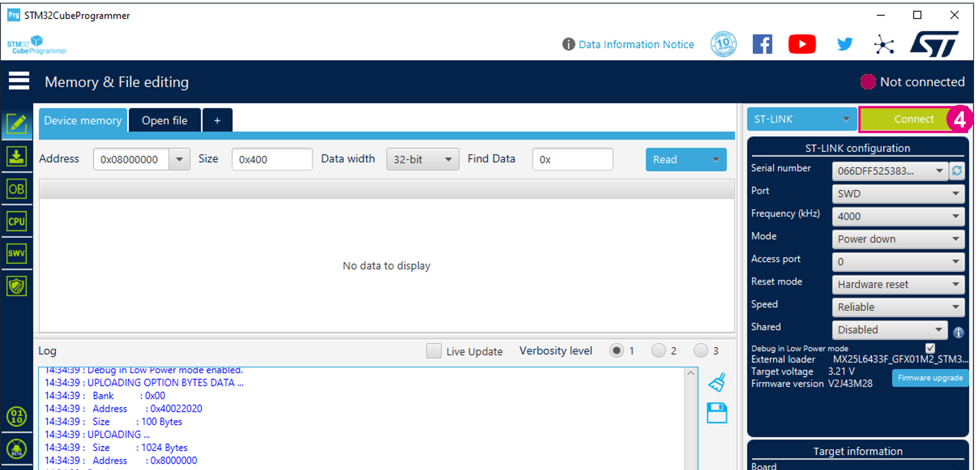Clear the log with broom icon
The image size is (980, 470).
click(717, 382)
